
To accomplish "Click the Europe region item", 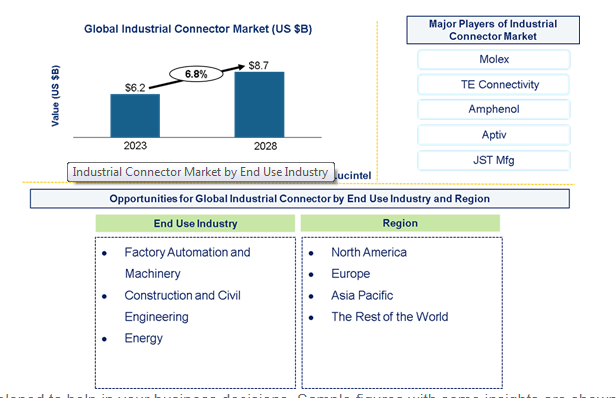I will point(350,274).
